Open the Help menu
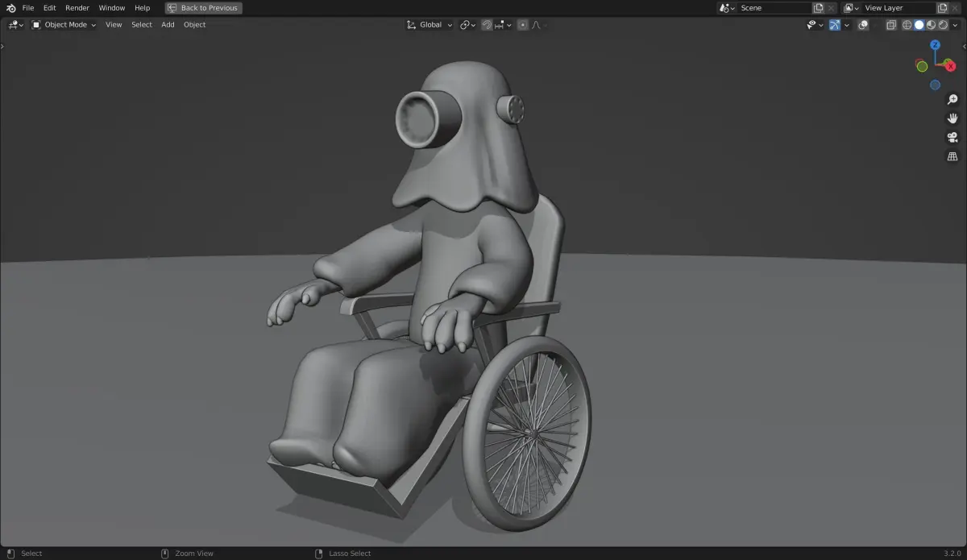 [x=142, y=8]
